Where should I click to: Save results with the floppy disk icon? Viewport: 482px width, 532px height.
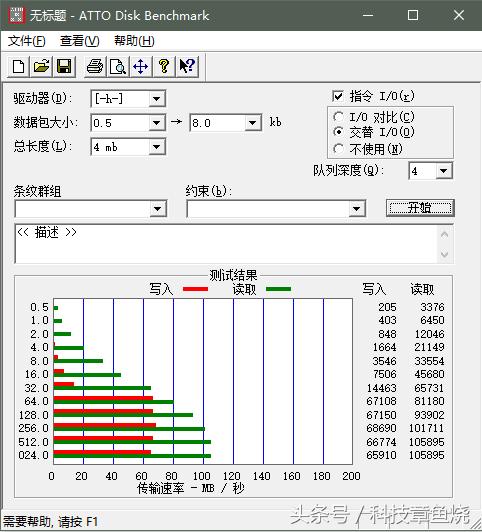pos(64,66)
